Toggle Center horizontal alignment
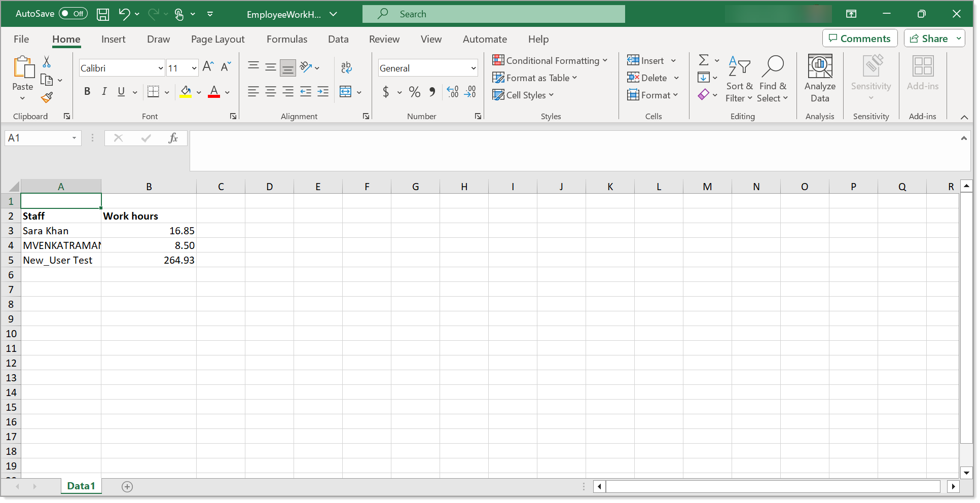This screenshot has width=980, height=503. [x=271, y=92]
